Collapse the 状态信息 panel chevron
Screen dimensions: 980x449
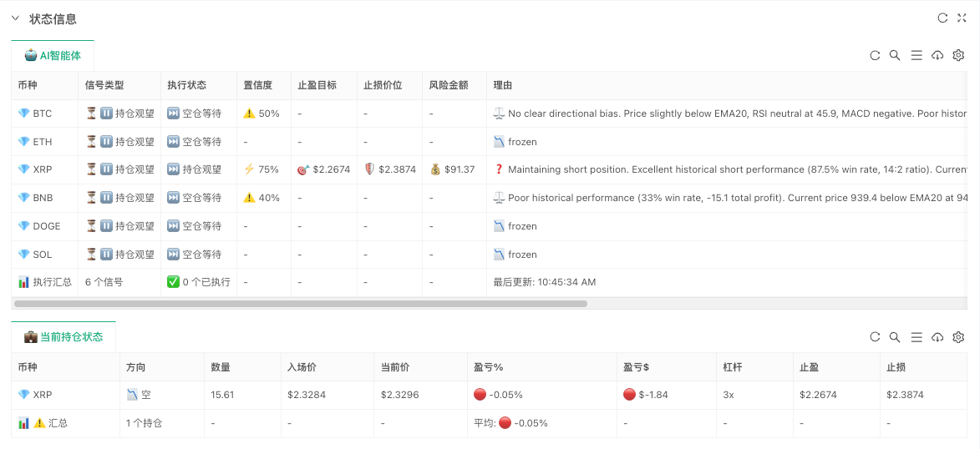coord(15,18)
